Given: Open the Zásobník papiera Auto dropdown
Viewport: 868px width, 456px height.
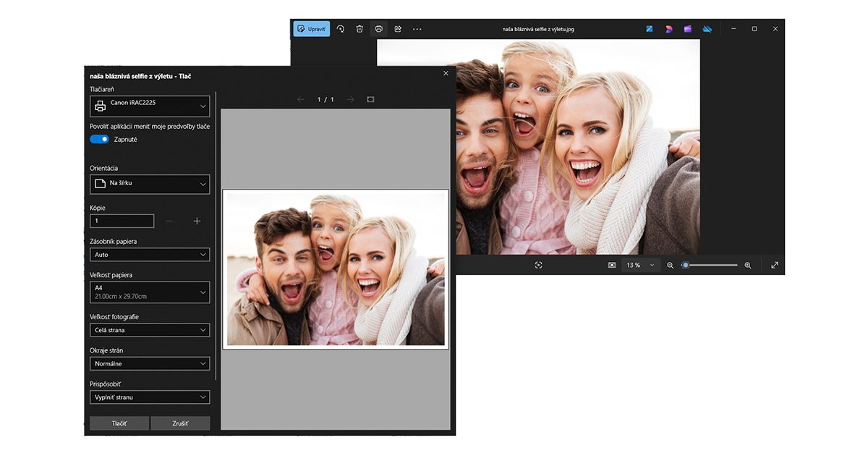Looking at the screenshot, I should (150, 255).
